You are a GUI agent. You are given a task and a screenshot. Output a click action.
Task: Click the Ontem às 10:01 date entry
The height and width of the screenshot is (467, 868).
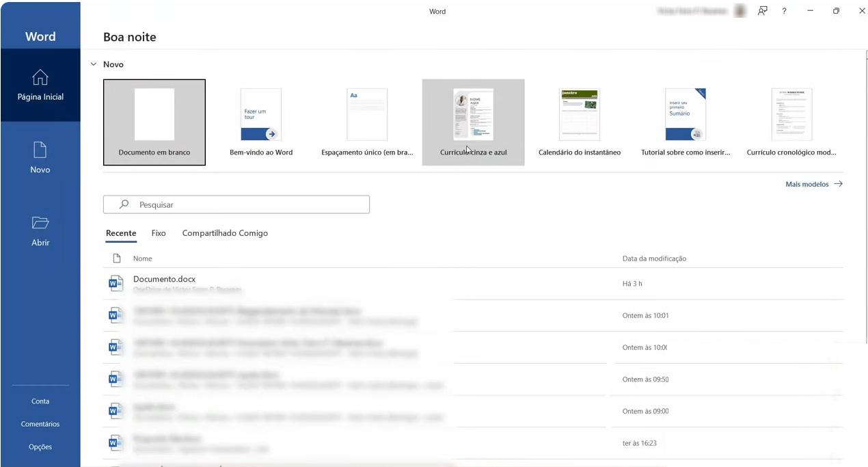pyautogui.click(x=645, y=315)
